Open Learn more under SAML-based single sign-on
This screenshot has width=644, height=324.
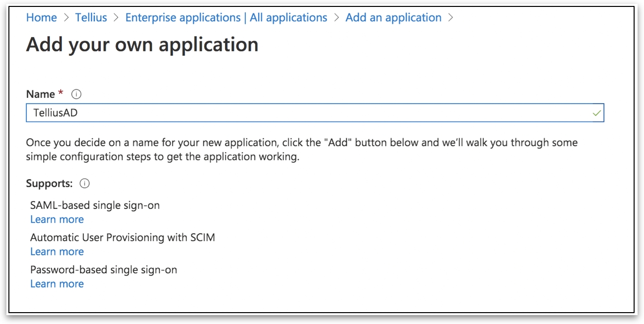[57, 219]
